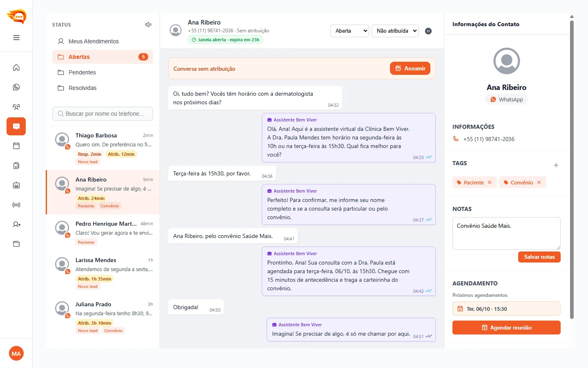Open the bot assistant icon in sidebar

16,185
